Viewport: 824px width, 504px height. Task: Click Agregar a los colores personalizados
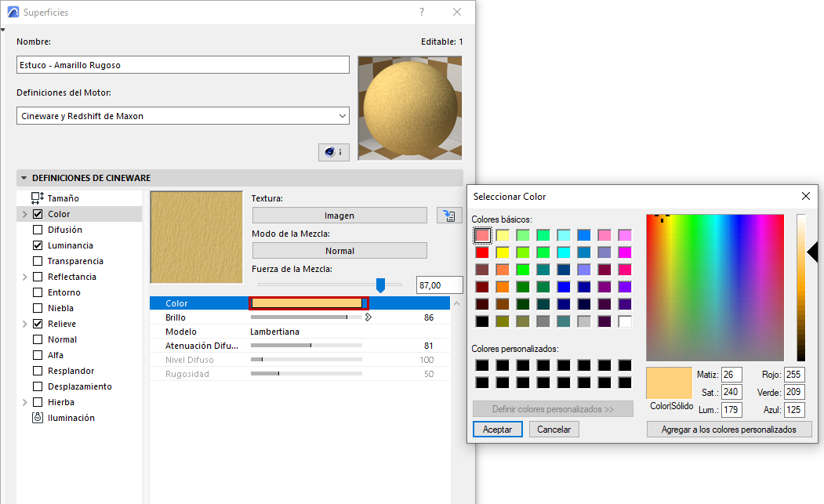tap(728, 429)
